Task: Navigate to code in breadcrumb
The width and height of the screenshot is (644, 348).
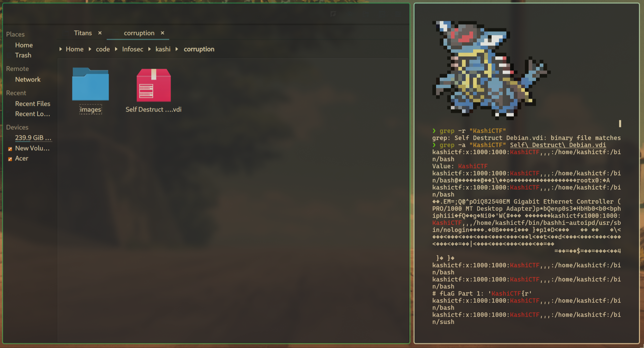Action: tap(103, 49)
